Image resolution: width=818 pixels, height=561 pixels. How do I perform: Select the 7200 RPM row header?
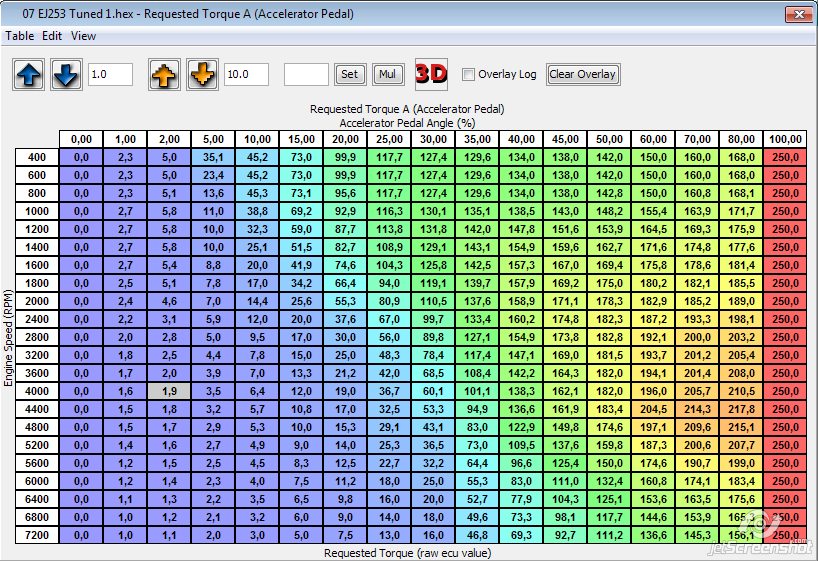(x=37, y=535)
